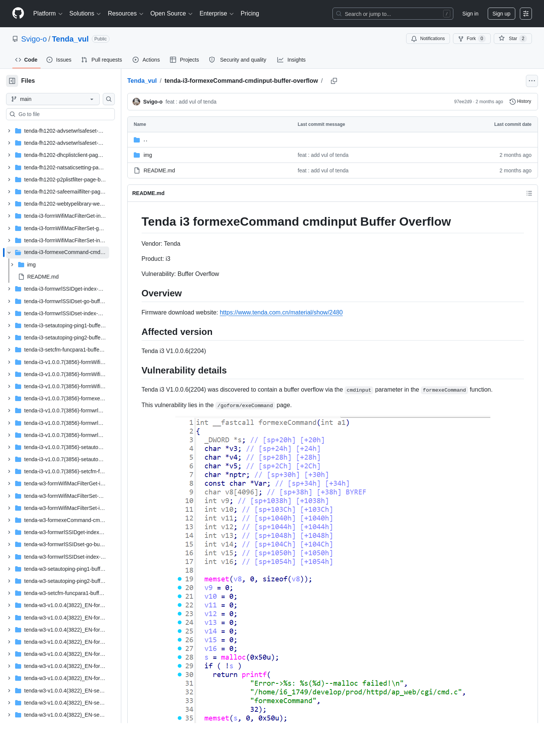Viewport: 544px width, 756px height.
Task: Expand tenda-i3-formwrlSSIDget-index folder
Action: tap(9, 289)
